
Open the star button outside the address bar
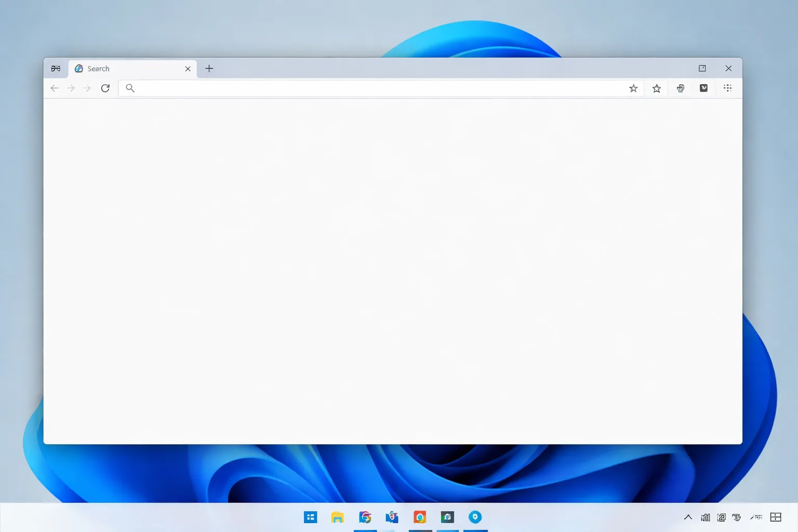pyautogui.click(x=657, y=88)
